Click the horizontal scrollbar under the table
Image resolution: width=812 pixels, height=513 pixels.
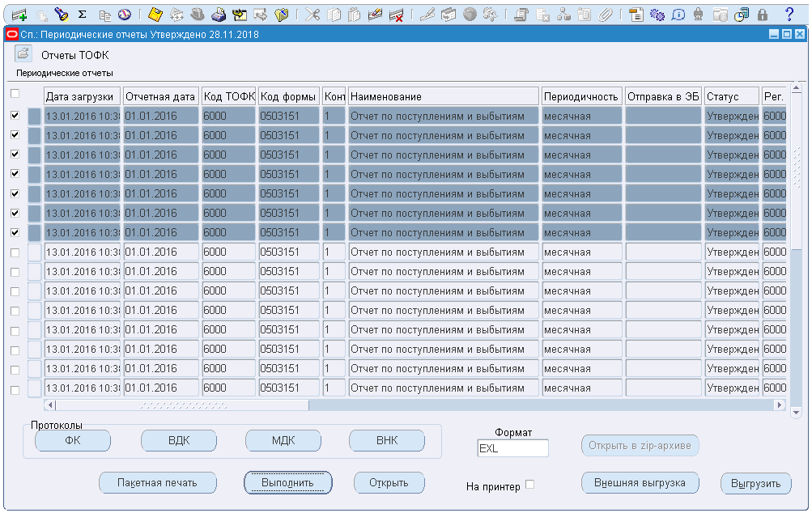182,405
